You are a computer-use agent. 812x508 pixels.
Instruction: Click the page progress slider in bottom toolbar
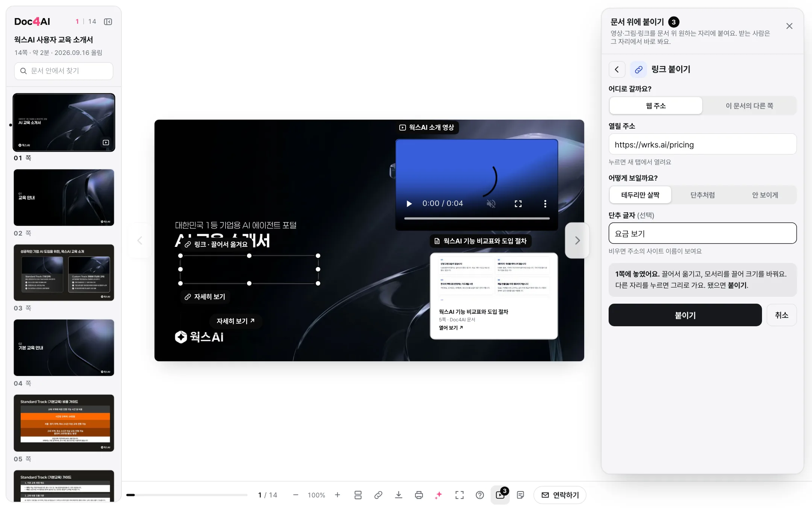pos(187,495)
